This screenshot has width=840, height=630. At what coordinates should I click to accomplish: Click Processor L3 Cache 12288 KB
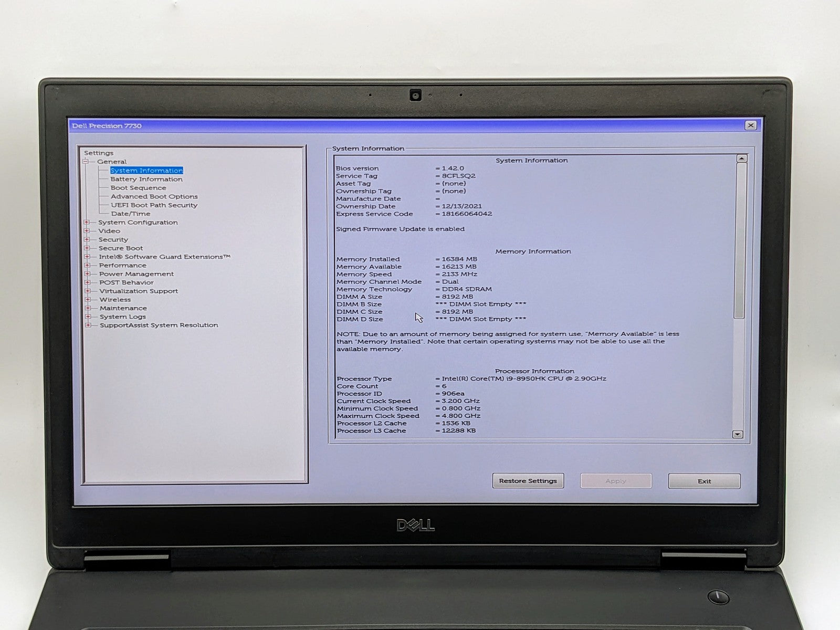pyautogui.click(x=459, y=430)
